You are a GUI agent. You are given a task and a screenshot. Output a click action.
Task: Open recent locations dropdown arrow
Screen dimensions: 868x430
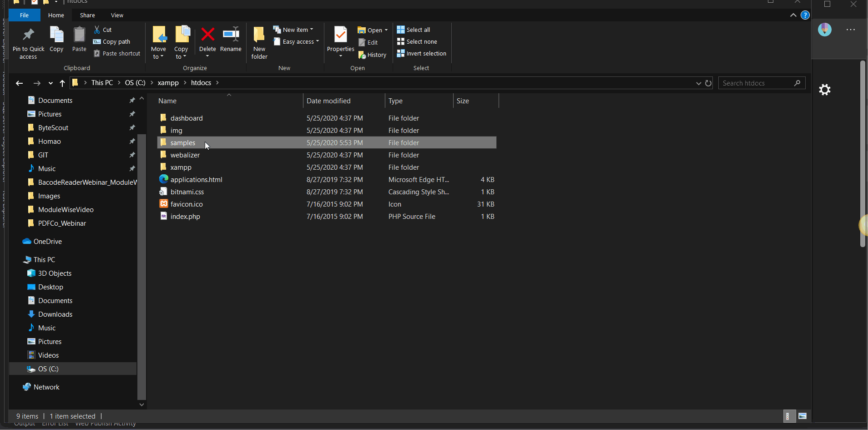[x=50, y=83]
